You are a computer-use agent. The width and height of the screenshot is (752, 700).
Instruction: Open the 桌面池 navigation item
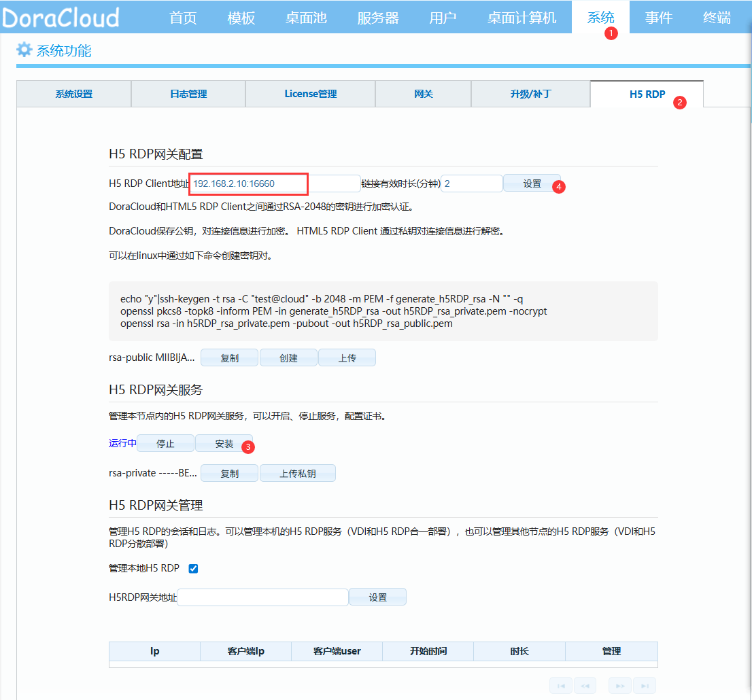(x=306, y=18)
